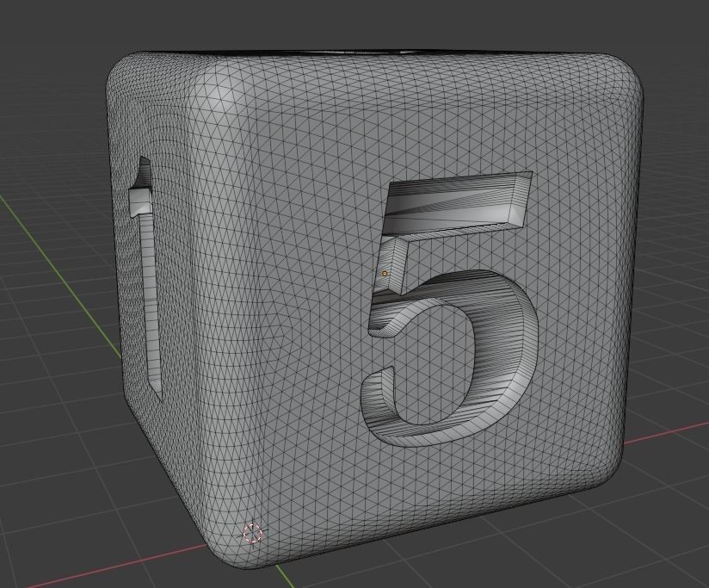Click the 3D cursor near the cube's bottom corner
709x588 pixels.
click(252, 533)
